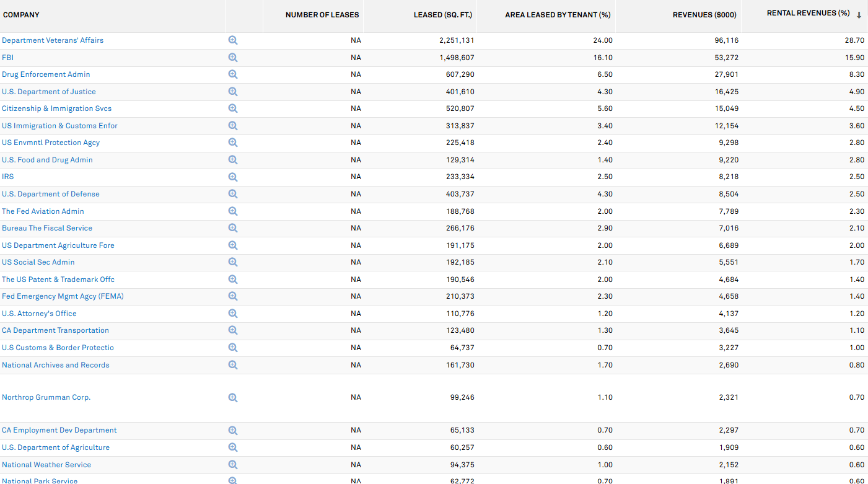This screenshot has height=484, width=868.
Task: Open magnifier for Drug Enforcement Admin
Action: coord(232,74)
